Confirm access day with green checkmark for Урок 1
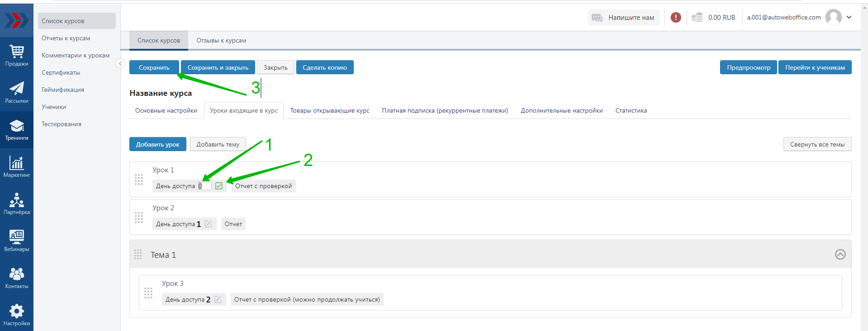Image resolution: width=868 pixels, height=331 pixels. click(219, 186)
